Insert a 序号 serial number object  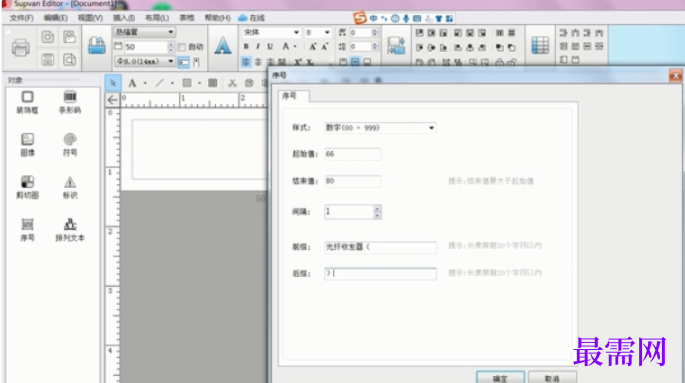(x=27, y=230)
